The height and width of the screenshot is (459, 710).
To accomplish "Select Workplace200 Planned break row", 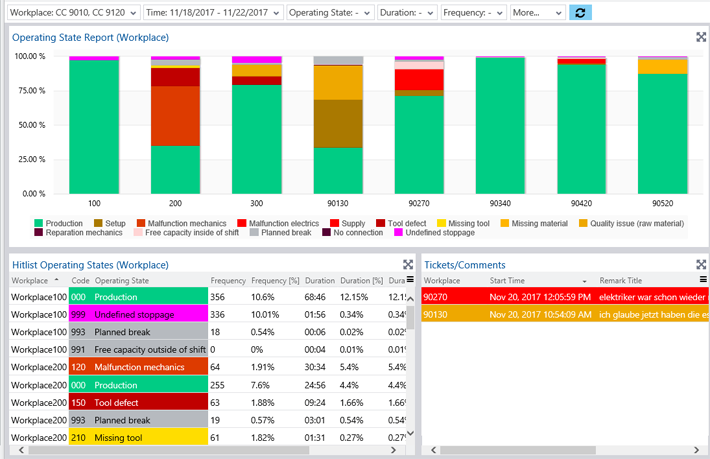I will 208,420.
